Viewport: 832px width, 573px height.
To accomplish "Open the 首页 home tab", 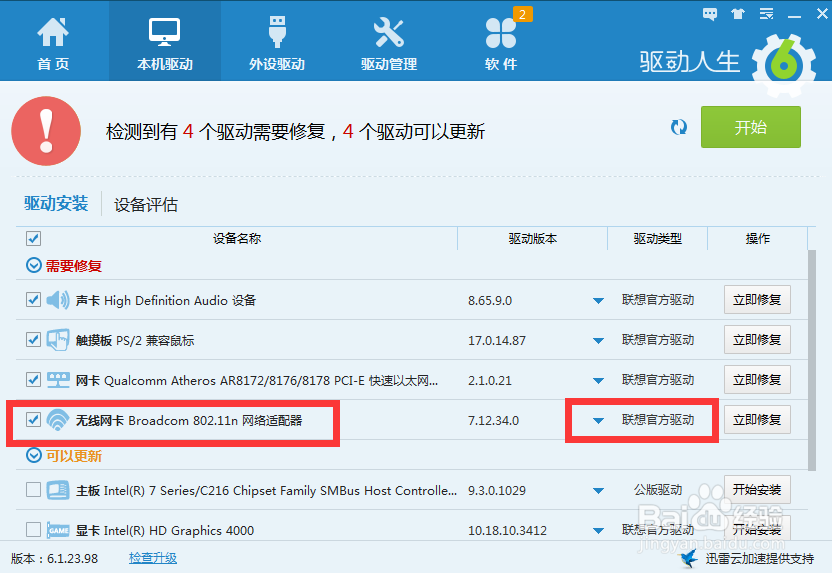I will point(53,42).
